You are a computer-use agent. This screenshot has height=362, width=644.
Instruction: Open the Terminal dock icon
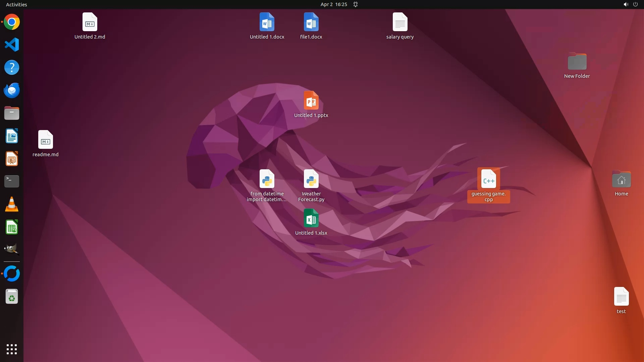[12, 181]
